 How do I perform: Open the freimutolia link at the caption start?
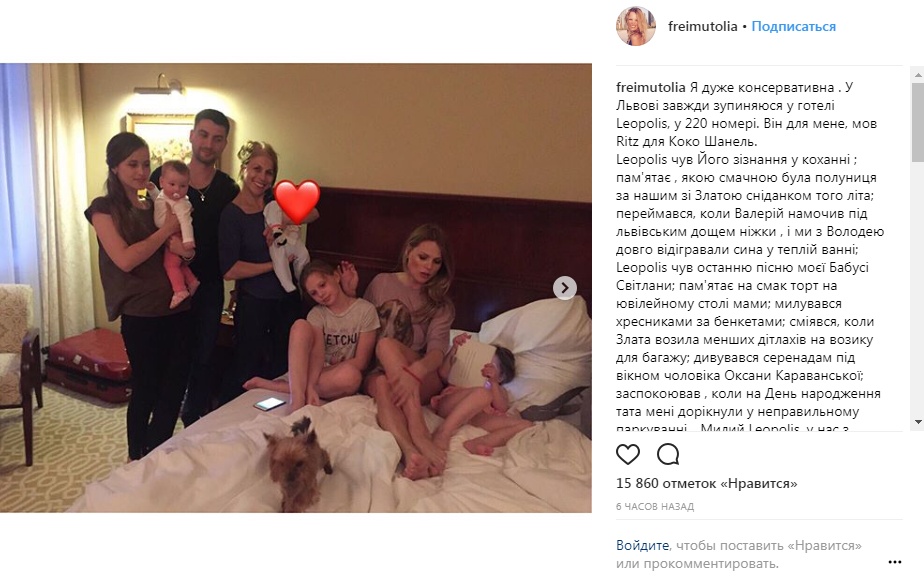coord(651,87)
